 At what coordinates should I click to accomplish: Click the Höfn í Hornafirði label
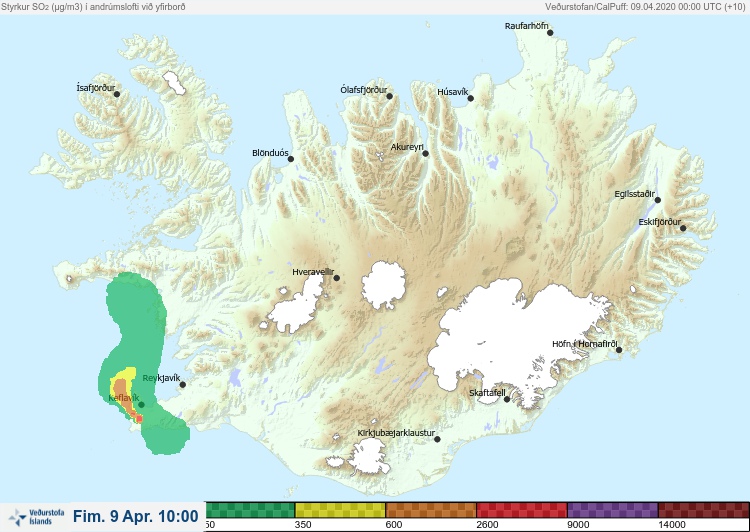point(585,344)
